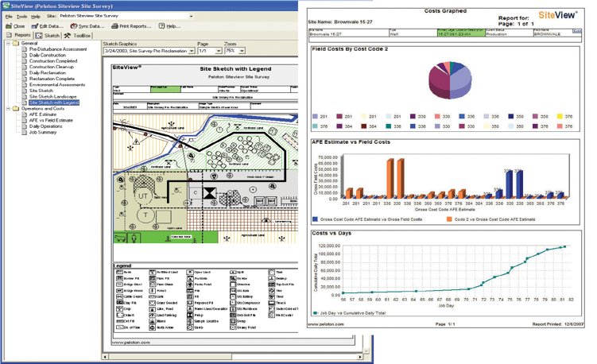
Task: Click the left arrow of horizontal scrollbar
Action: [x=106, y=357]
